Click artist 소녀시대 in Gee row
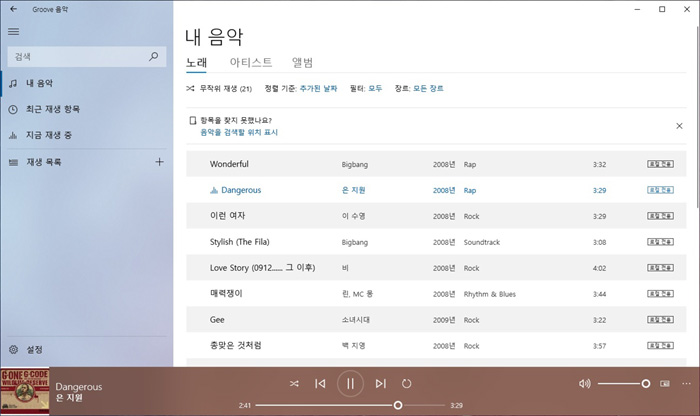The height and width of the screenshot is (416, 700). pos(356,320)
